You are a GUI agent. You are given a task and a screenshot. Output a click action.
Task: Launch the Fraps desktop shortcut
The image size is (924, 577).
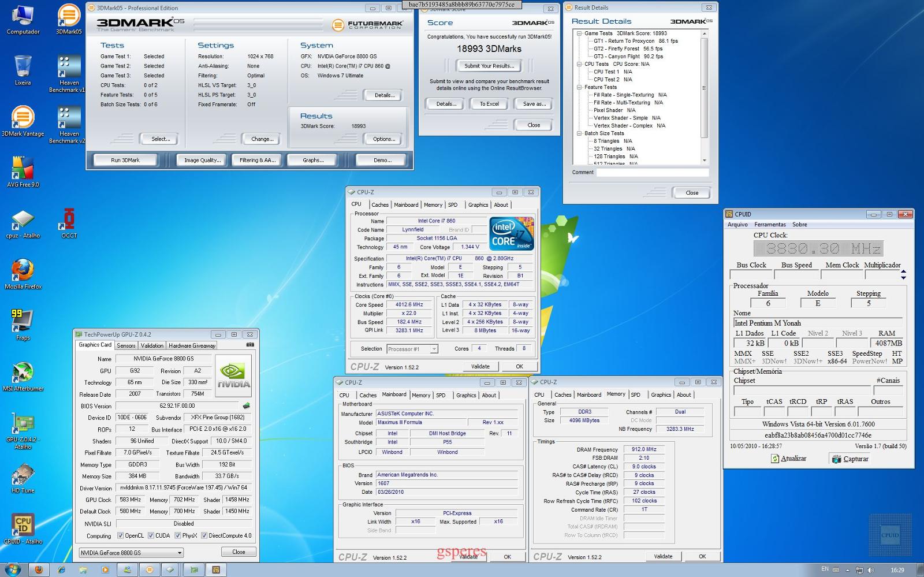tap(23, 325)
